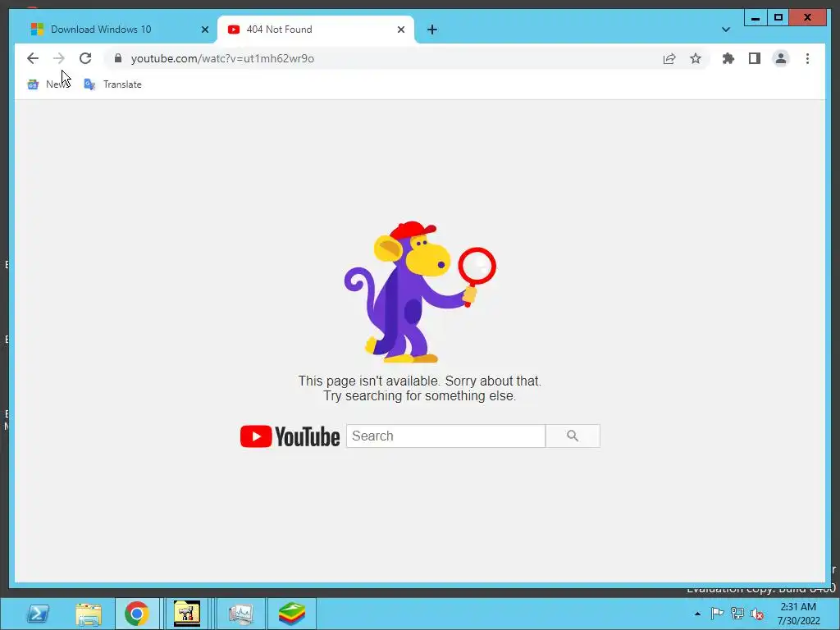Click the Chrome taskbar icon
The width and height of the screenshot is (840, 630).
(x=137, y=614)
